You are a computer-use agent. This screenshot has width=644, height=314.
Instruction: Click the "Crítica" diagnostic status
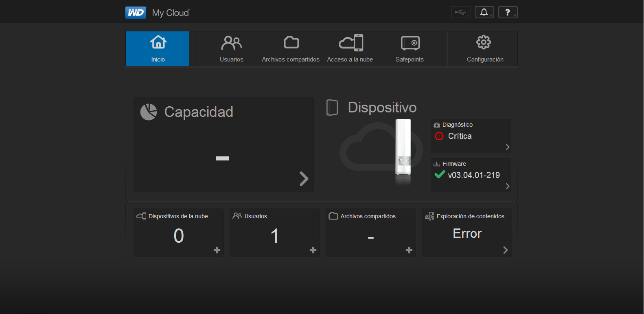pyautogui.click(x=460, y=136)
